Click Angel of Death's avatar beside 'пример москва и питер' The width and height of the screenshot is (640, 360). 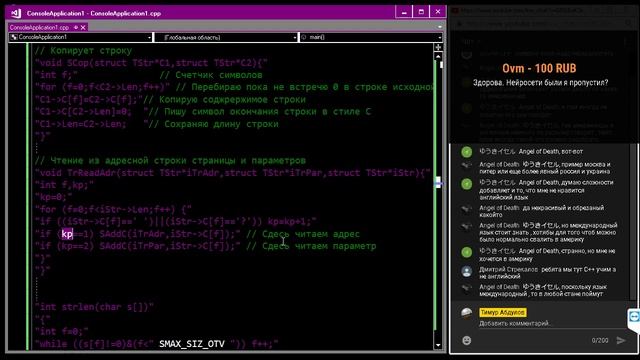467,165
